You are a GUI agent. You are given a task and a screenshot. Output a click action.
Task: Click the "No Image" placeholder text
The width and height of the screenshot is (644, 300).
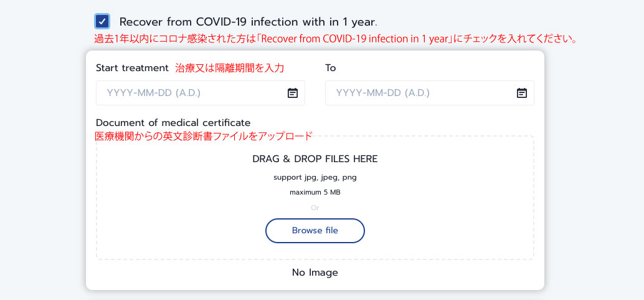[315, 273]
